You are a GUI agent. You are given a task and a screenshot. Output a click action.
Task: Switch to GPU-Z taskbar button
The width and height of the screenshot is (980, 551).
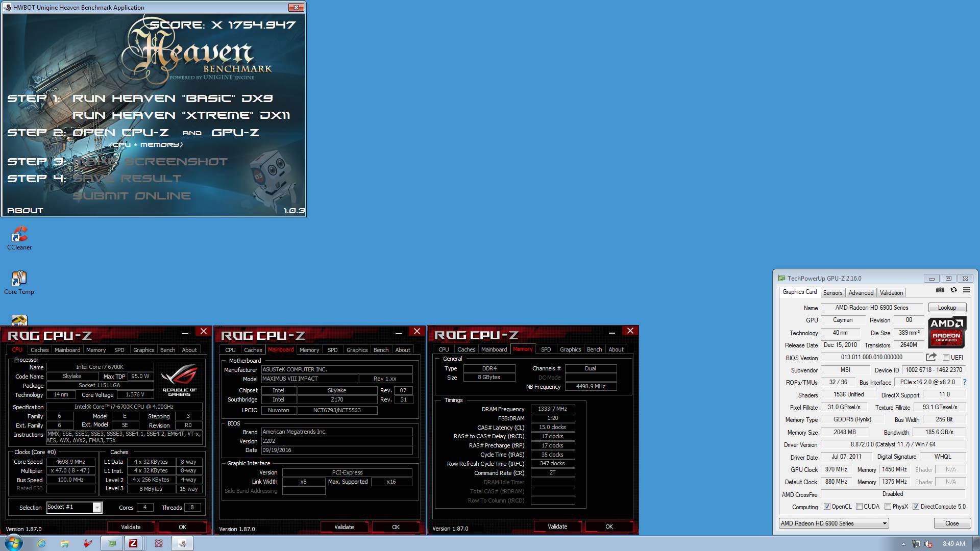[112, 543]
